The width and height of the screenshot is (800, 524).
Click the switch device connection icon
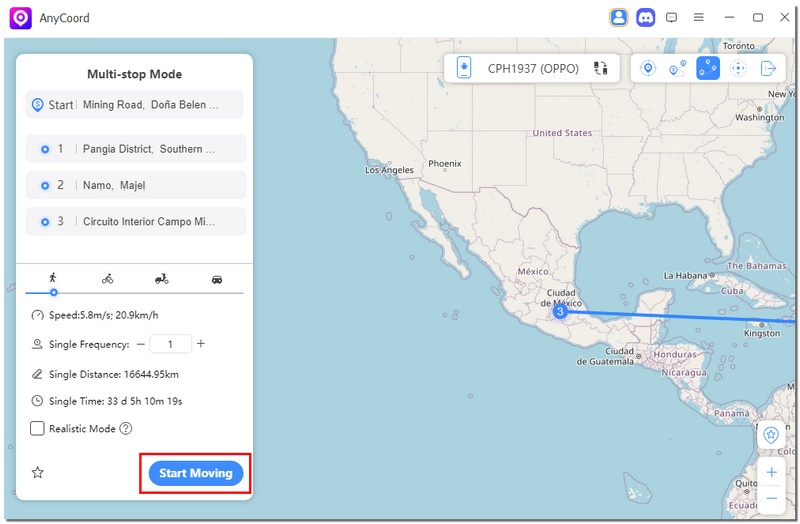point(600,68)
